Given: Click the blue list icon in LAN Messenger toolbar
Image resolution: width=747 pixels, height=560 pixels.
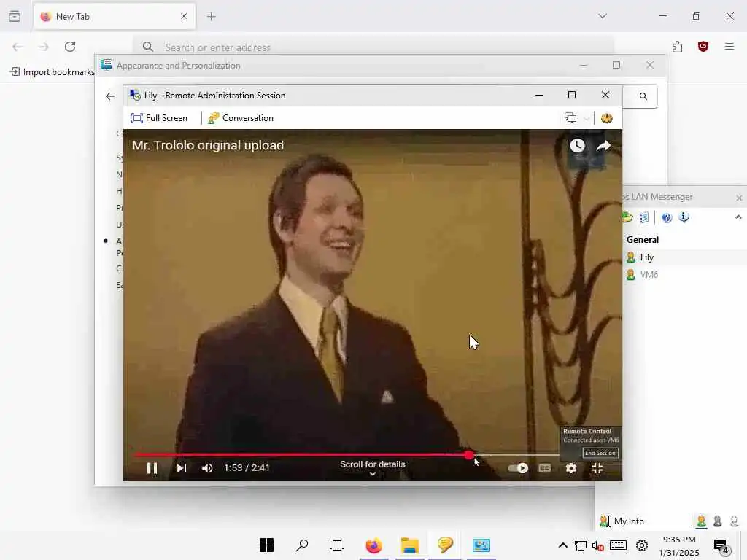Looking at the screenshot, I should [644, 217].
